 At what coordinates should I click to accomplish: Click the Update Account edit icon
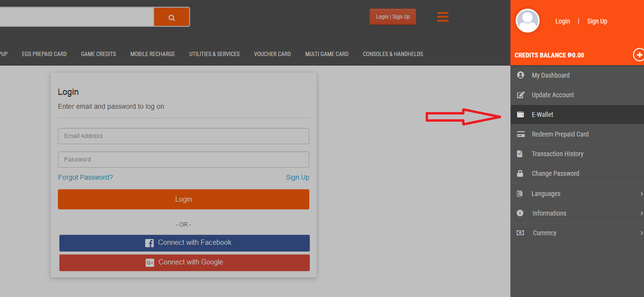[x=521, y=95]
